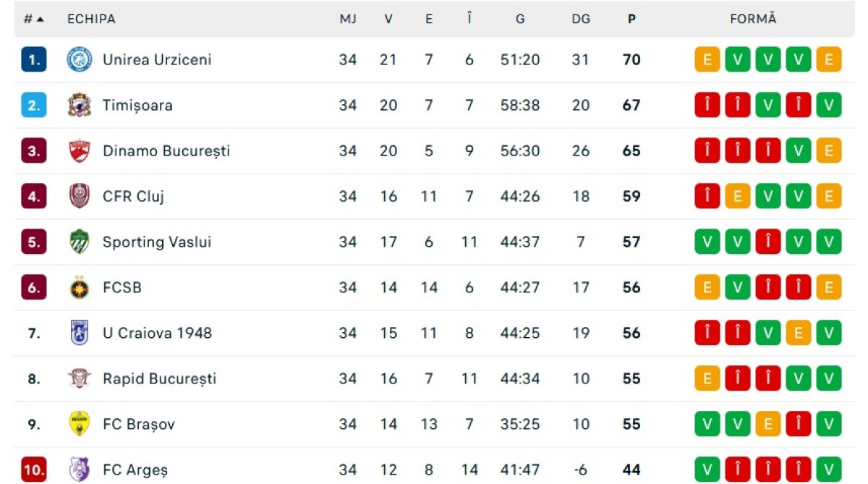Click the red position 10 rank badge
Screen dimensions: 868x484
pyautogui.click(x=34, y=470)
